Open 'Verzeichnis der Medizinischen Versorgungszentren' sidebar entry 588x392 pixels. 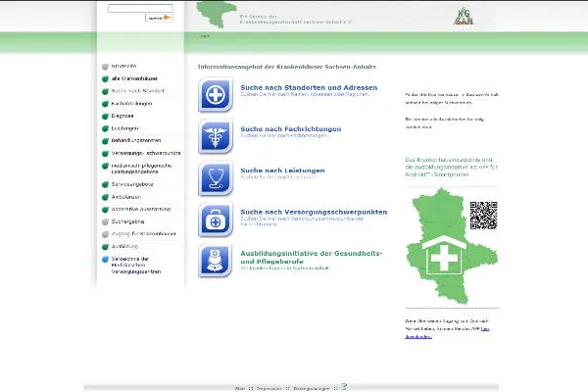coord(136,266)
